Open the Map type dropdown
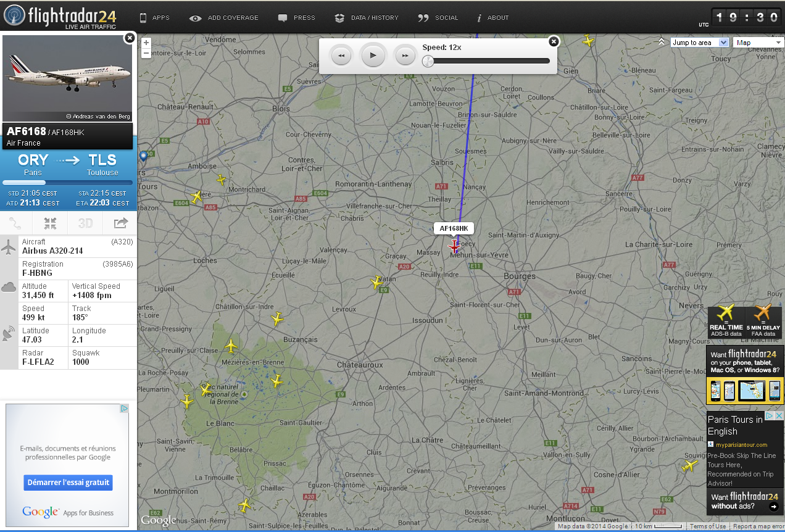This screenshot has width=785, height=532. (x=758, y=43)
